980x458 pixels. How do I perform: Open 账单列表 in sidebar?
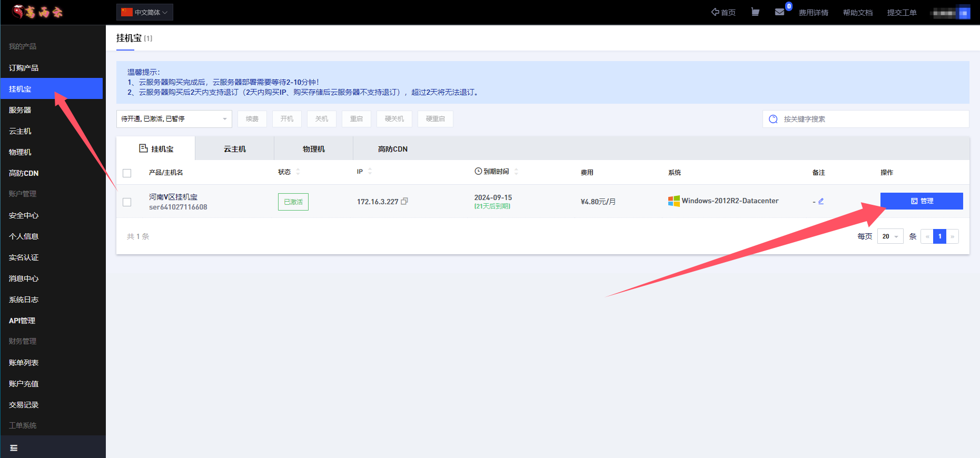(x=24, y=363)
